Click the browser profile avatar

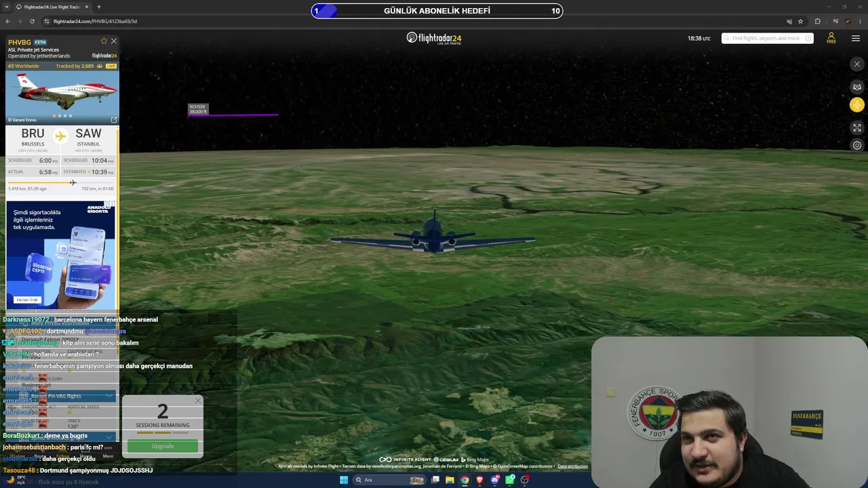(x=848, y=21)
